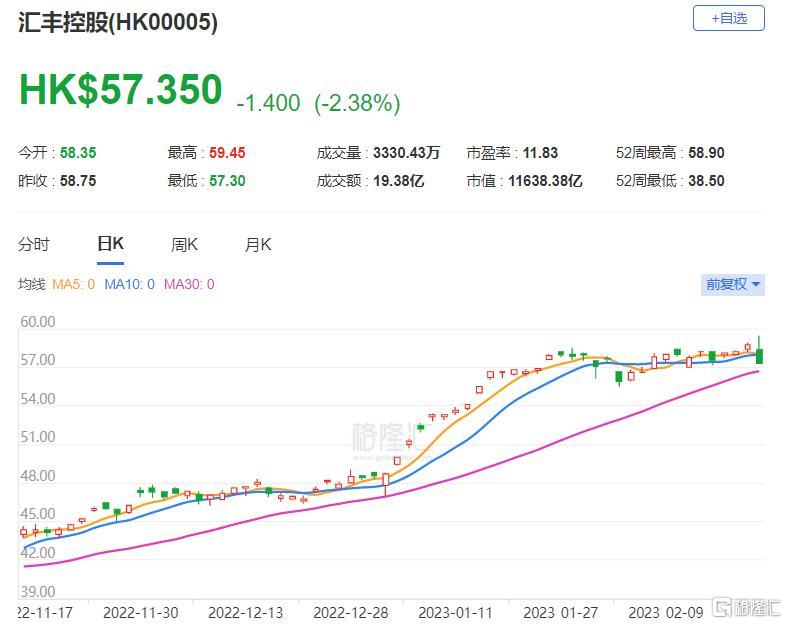787x624 pixels.
Task: Click the 市盈率 value 11.83
Action: coord(541,153)
